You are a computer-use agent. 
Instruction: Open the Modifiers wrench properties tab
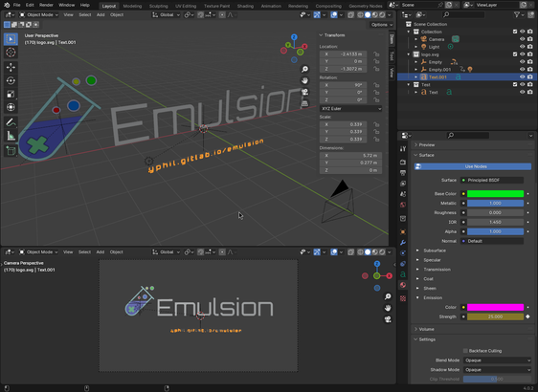point(403,242)
